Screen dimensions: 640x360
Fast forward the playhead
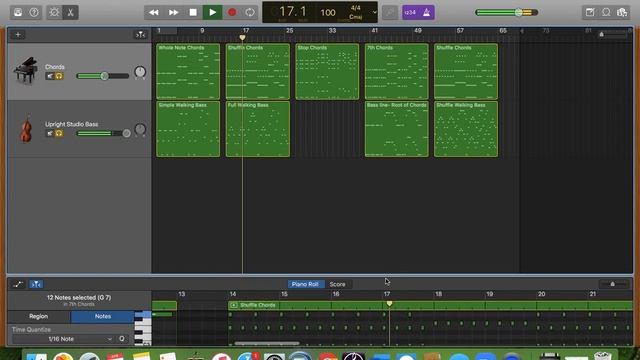173,12
